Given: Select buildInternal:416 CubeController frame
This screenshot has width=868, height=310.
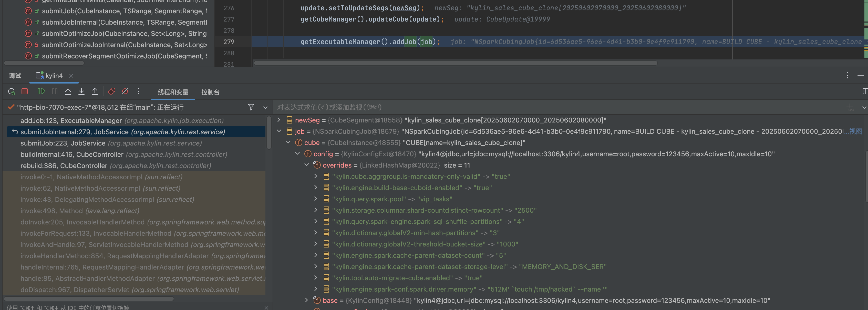Looking at the screenshot, I should pos(136,154).
